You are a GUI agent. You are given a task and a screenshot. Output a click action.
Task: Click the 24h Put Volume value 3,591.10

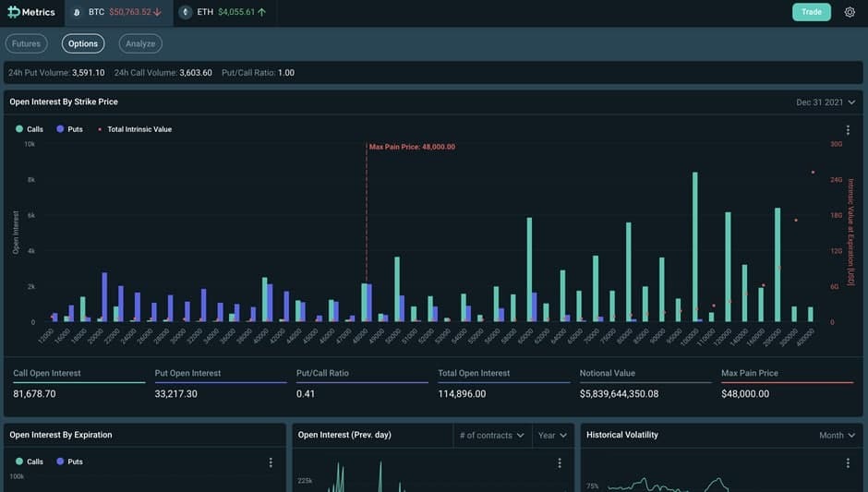tap(88, 73)
